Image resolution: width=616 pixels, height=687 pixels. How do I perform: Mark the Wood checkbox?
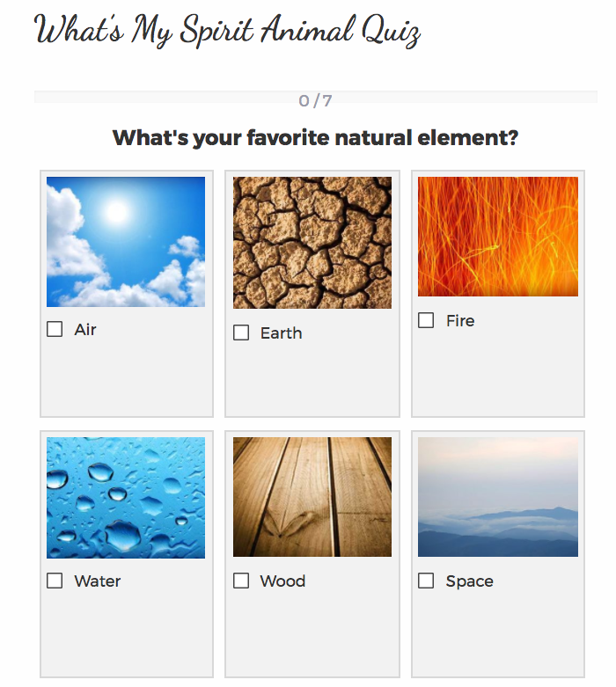241,581
